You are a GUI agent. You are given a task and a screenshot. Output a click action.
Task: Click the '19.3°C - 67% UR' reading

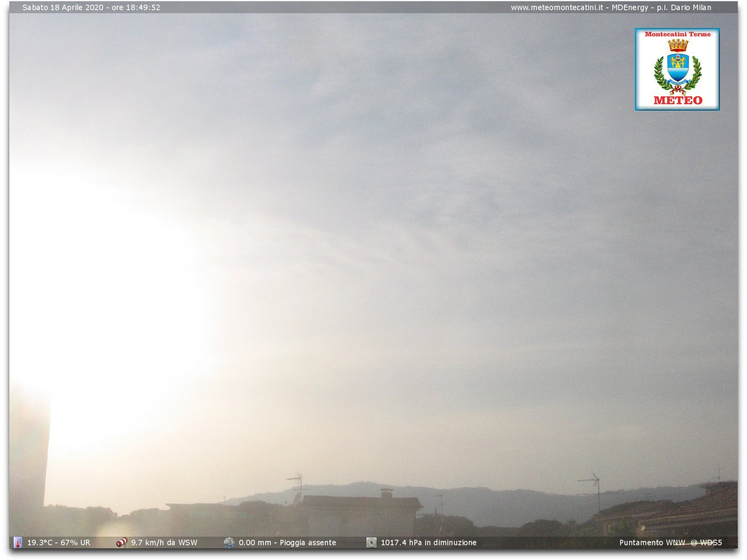(x=59, y=543)
